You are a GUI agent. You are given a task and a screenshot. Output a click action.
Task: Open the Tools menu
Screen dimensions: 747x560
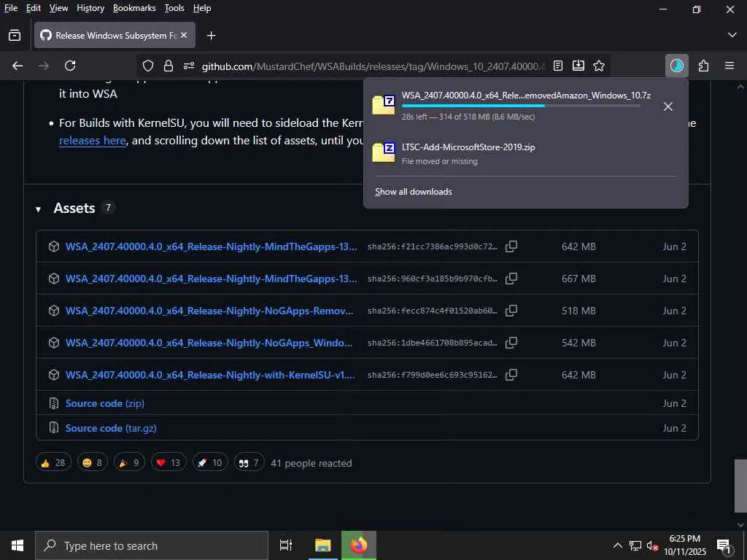pos(174,8)
